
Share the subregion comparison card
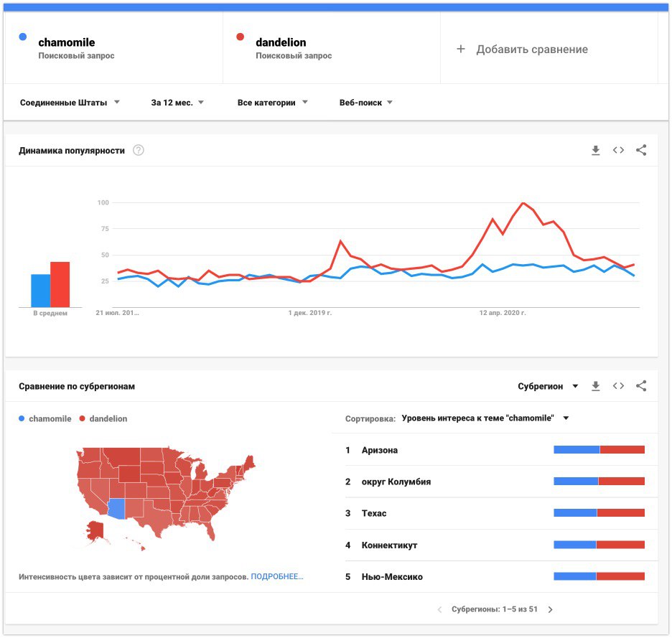click(x=640, y=385)
